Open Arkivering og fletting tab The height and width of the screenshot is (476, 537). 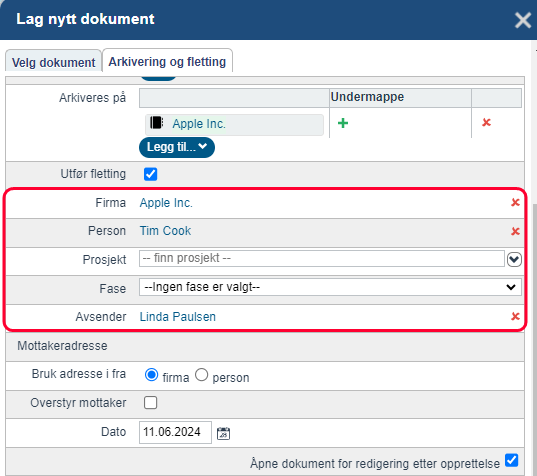tap(167, 61)
